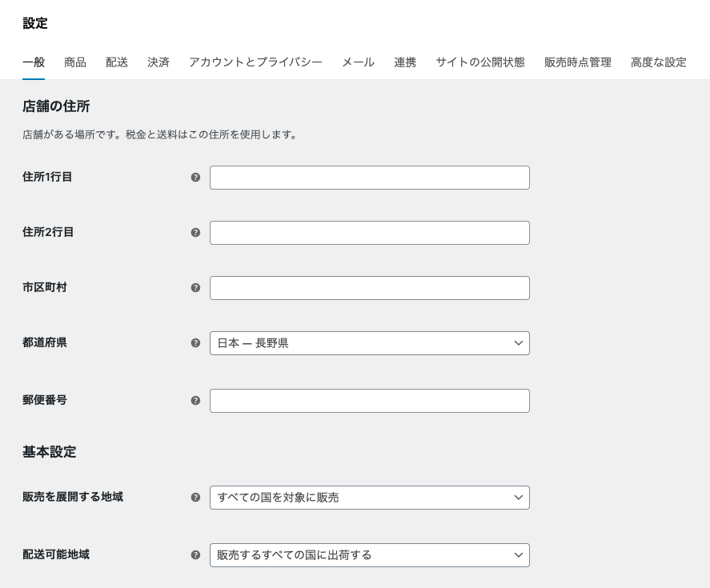Click the 市区町村 help tooltip icon

tap(195, 288)
